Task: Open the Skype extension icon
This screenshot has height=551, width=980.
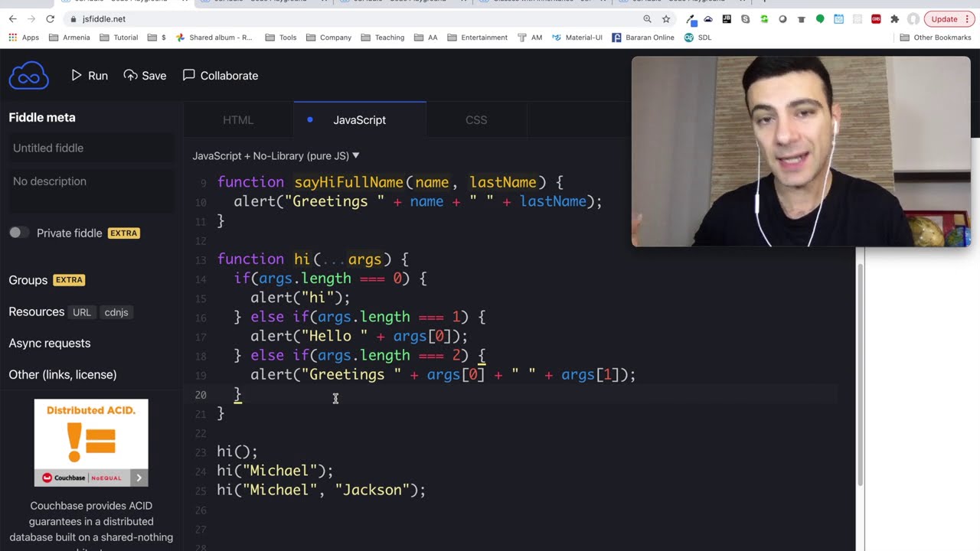Action: coord(745,19)
